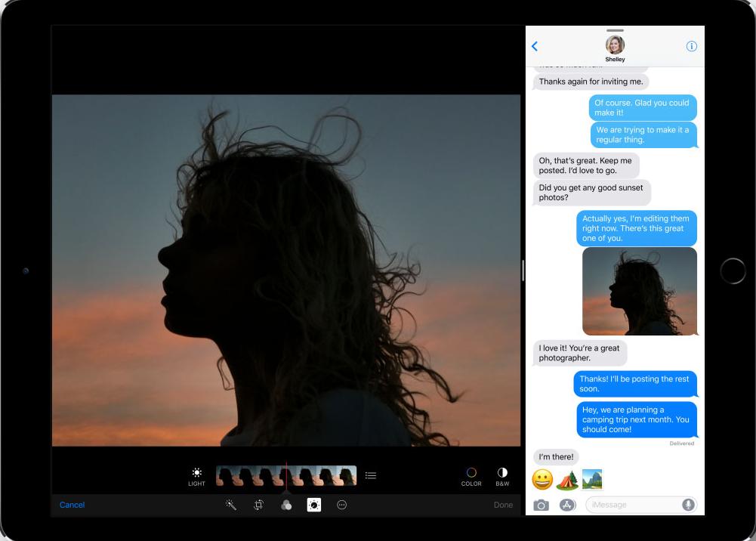Image resolution: width=756 pixels, height=541 pixels.
Task: Toggle the adjustments dial tool
Action: tap(314, 505)
